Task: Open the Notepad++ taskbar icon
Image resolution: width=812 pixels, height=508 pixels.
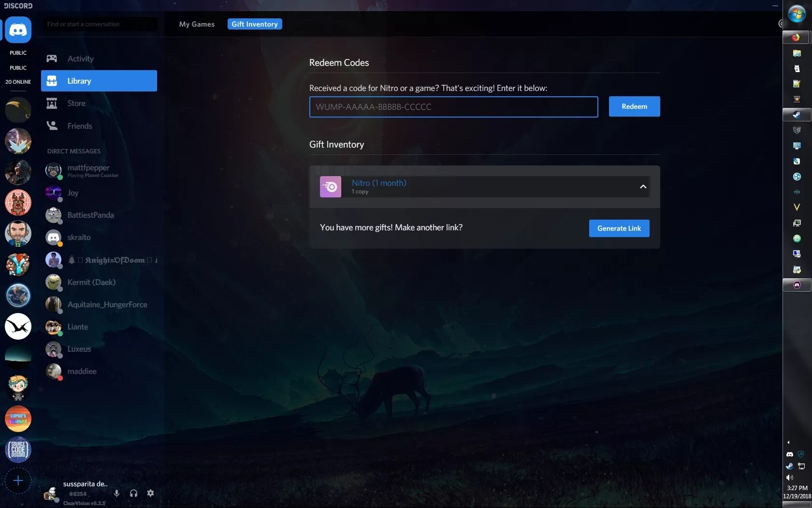Action: click(797, 84)
